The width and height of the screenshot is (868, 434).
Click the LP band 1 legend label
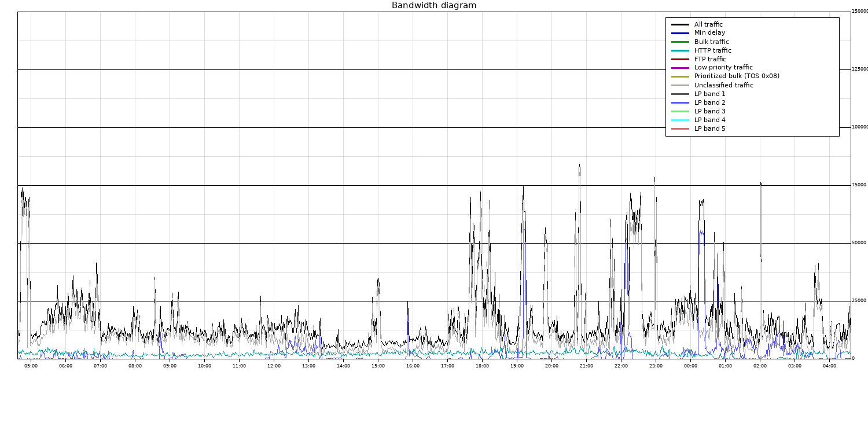[709, 94]
